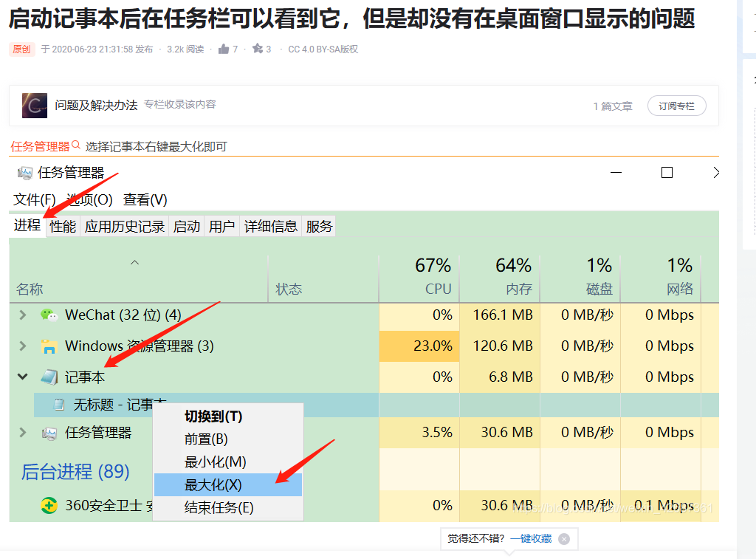
Task: Switch to the 详细信息 tab
Action: click(x=270, y=226)
